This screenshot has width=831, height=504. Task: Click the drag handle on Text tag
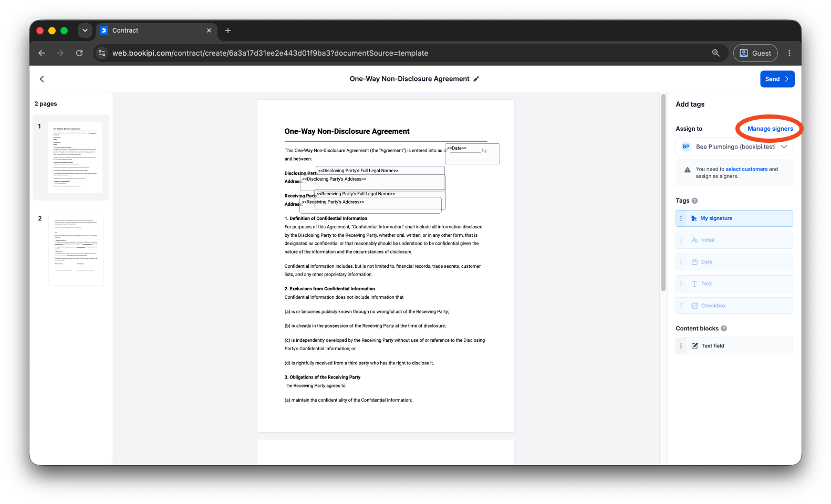(x=681, y=283)
